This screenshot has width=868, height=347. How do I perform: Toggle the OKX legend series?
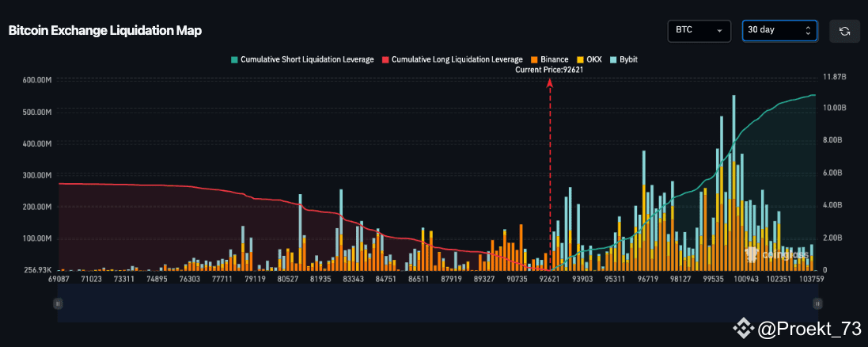(588, 59)
